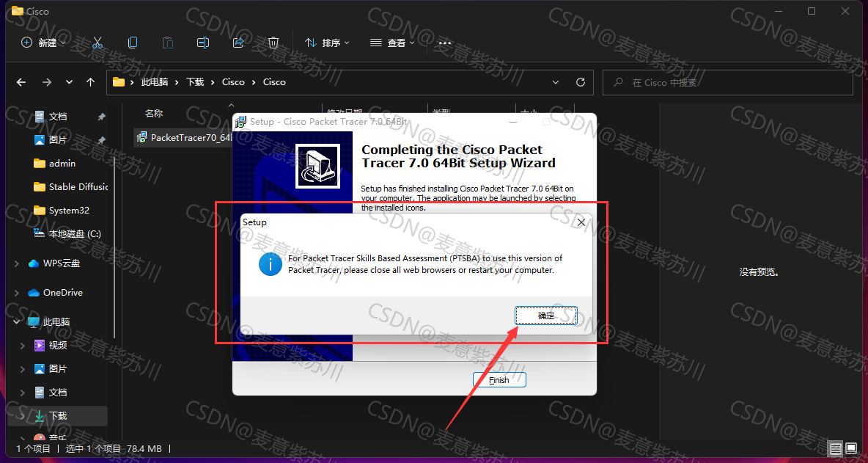Viewport: 868px width, 463px height.
Task: Select WPS云盘 in navigation pane
Action: [x=62, y=263]
